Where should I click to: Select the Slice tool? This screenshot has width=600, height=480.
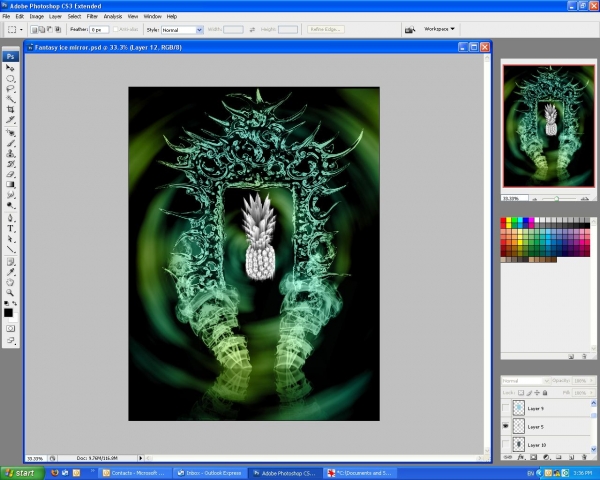pyautogui.click(x=10, y=120)
